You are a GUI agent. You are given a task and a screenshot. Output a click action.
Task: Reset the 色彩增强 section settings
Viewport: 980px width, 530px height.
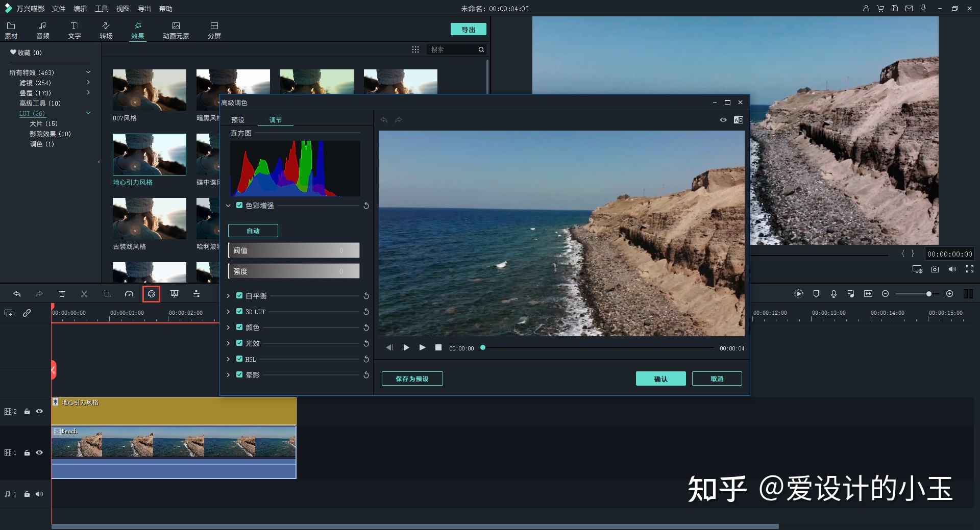point(366,206)
